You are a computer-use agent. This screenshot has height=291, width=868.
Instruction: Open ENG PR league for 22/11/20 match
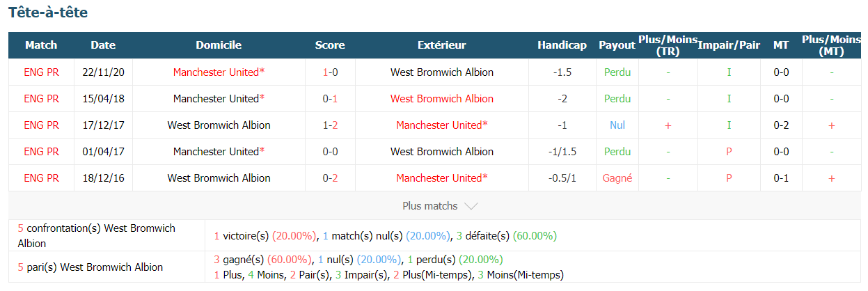[41, 72]
